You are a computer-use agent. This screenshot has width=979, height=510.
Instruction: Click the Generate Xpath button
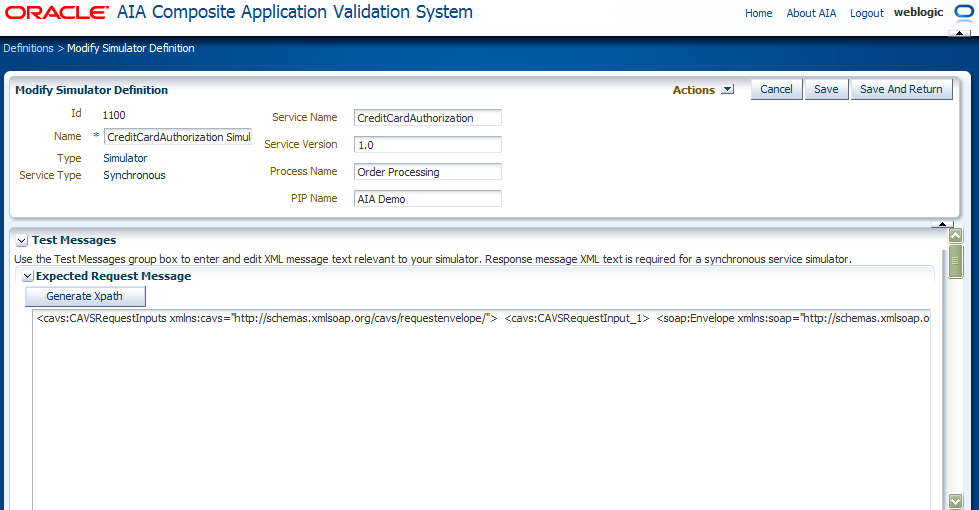coord(85,297)
